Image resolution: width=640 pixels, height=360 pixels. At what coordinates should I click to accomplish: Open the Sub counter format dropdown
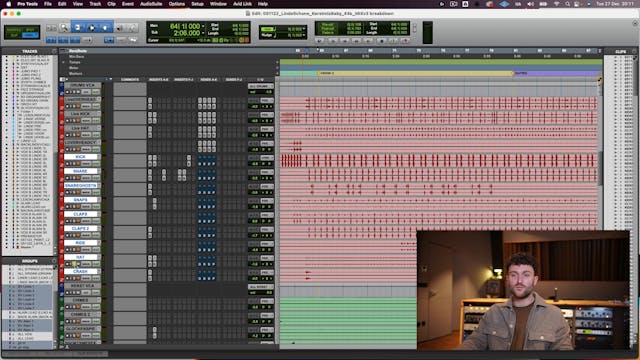tap(203, 33)
